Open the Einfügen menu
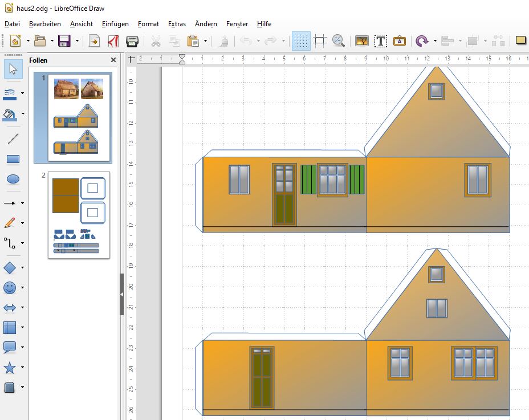 [115, 24]
